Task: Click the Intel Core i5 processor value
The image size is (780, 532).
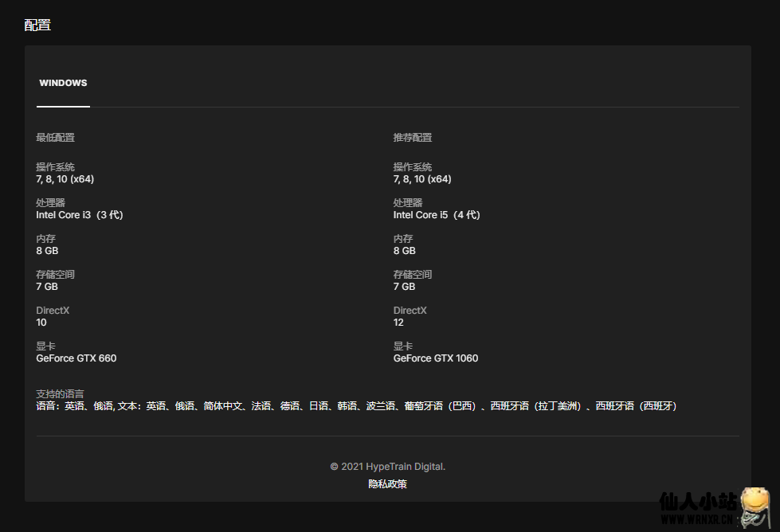Action: (436, 215)
